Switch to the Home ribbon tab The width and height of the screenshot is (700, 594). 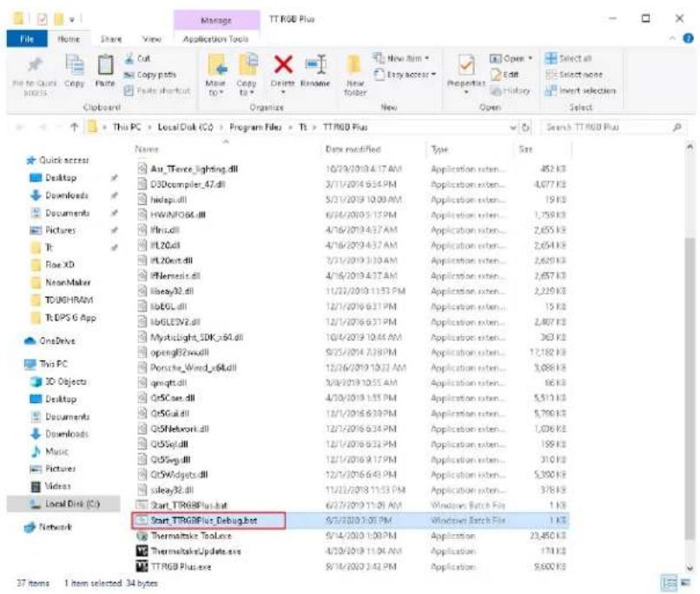(69, 39)
